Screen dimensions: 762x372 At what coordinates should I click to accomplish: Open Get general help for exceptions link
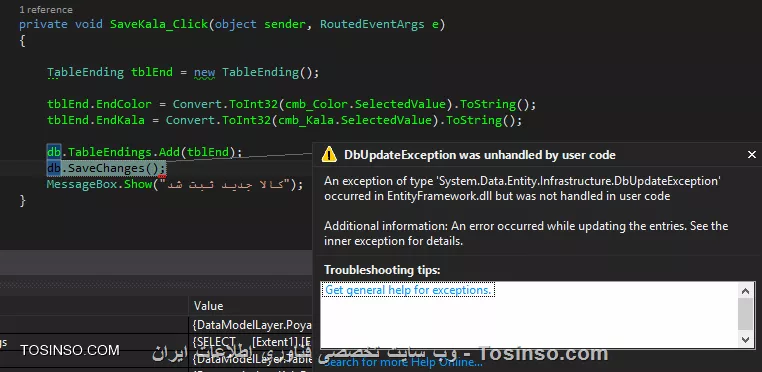point(408,290)
